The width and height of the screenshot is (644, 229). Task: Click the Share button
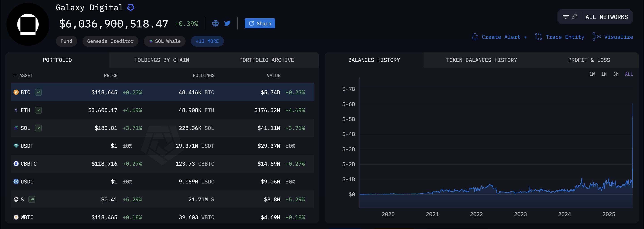point(260,23)
